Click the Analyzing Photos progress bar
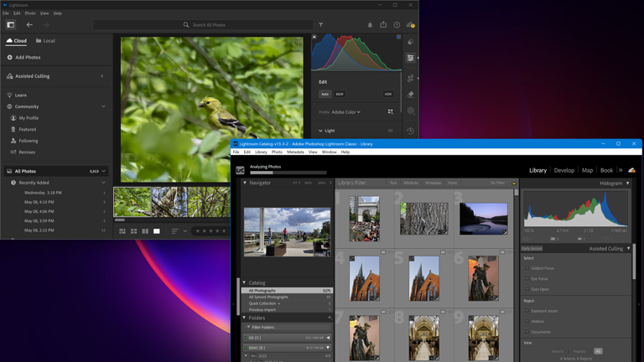The image size is (644, 362). coord(288,173)
